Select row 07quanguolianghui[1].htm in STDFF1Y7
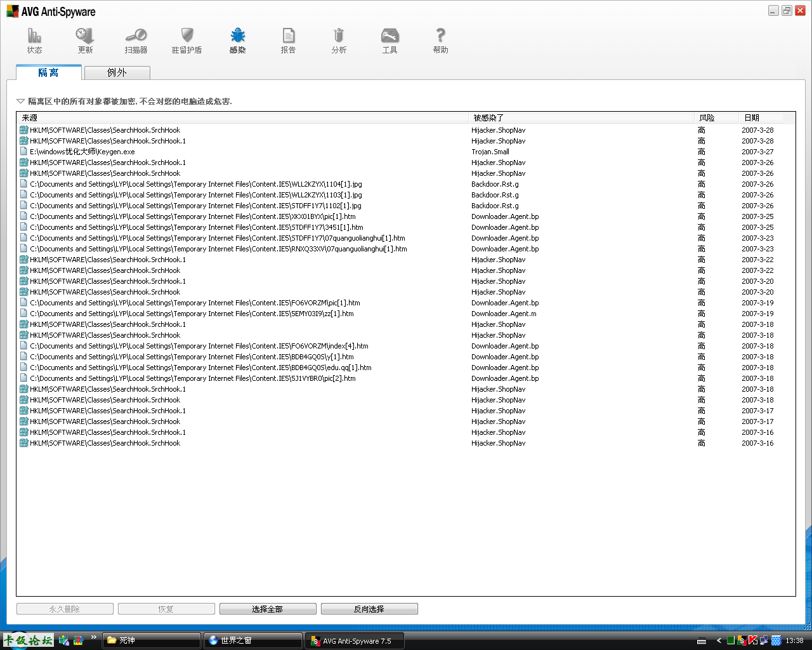812x650 pixels. pos(406,238)
